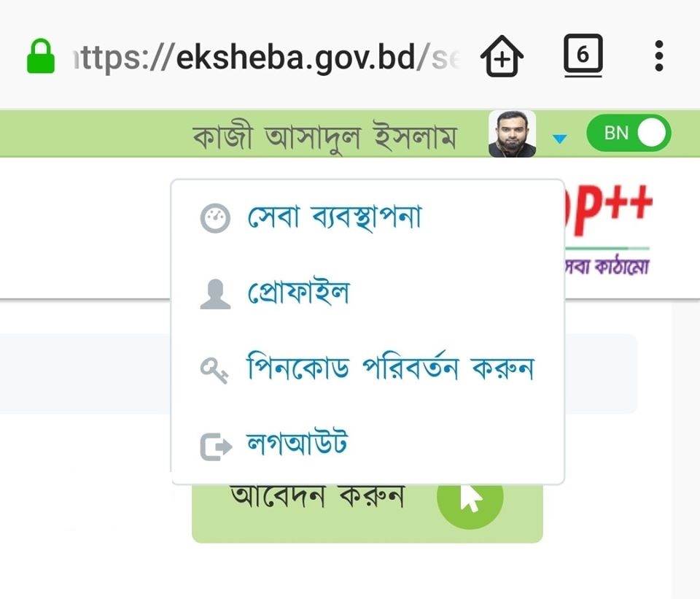
Task: Open the browser three-dot overflow menu
Action: (x=659, y=56)
